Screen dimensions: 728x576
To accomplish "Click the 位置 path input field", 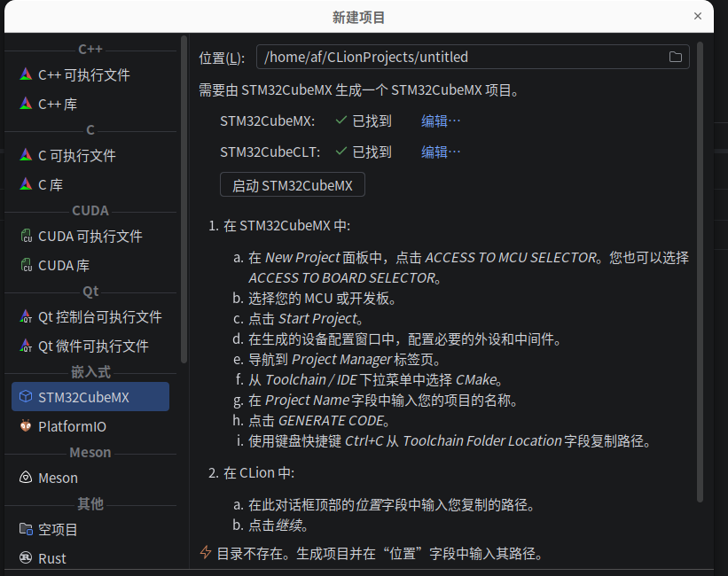I will [473, 57].
